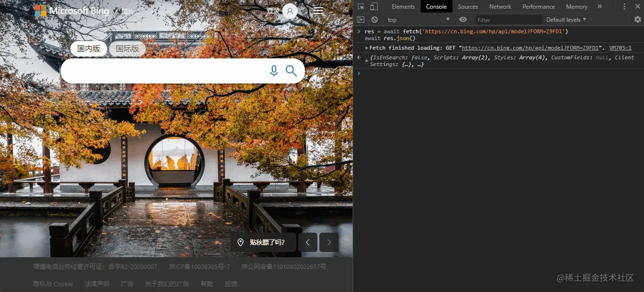Open the Default levels dropdown
Screen dimensions: 644x292
point(566,19)
